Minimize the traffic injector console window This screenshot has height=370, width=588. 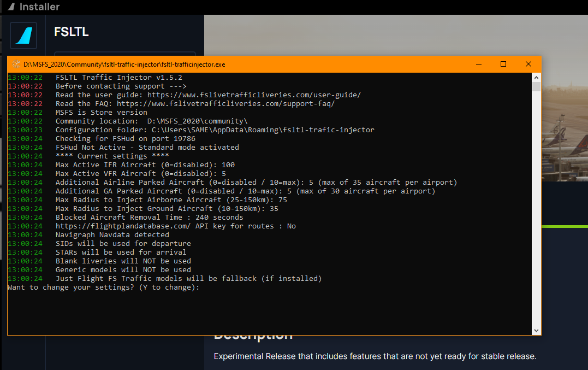pos(479,64)
